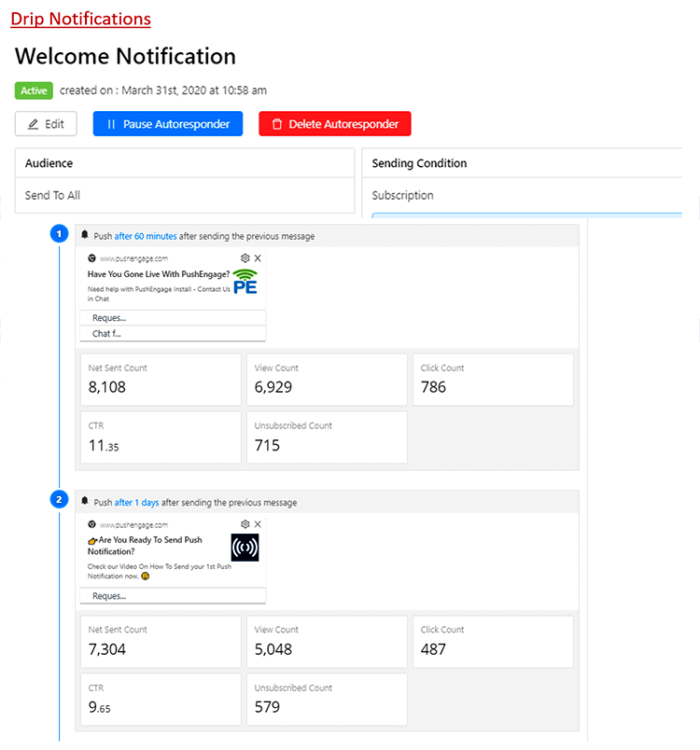Screen dimensions: 700x750
Task: Click the Edit button
Action: 46,124
